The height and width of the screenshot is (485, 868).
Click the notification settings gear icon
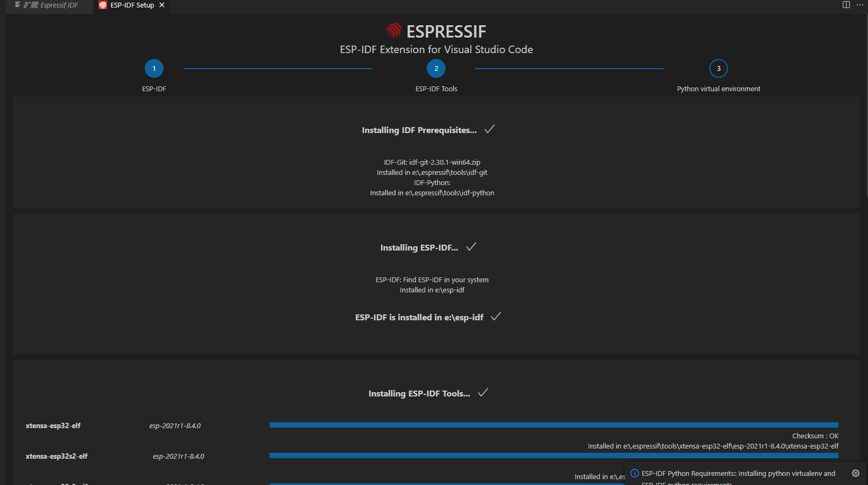[x=855, y=473]
